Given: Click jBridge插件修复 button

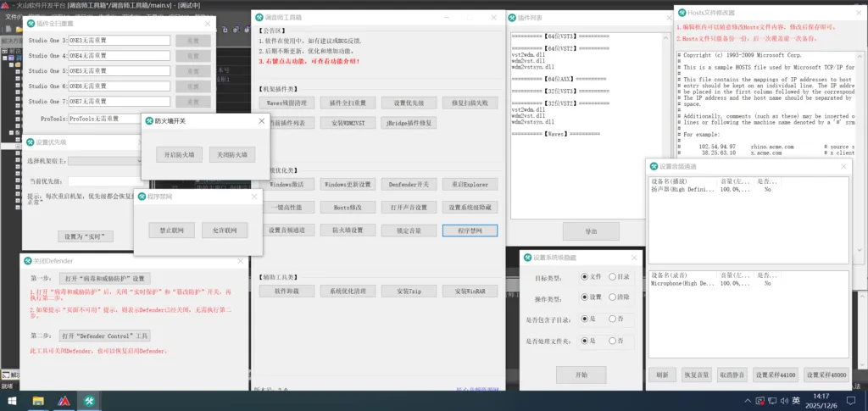Looking at the screenshot, I should click(409, 123).
